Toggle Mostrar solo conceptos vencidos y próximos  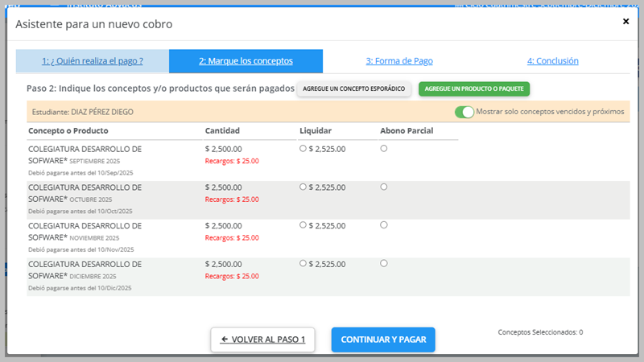[464, 112]
